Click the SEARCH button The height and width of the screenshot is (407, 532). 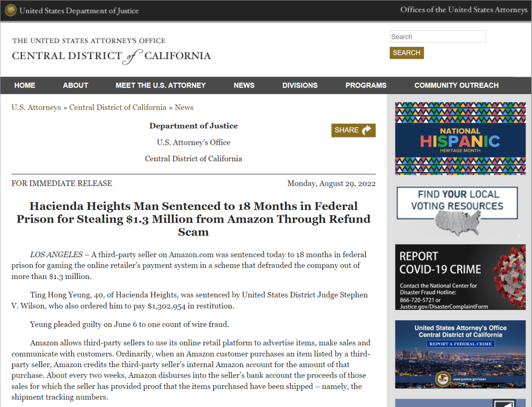coord(406,53)
